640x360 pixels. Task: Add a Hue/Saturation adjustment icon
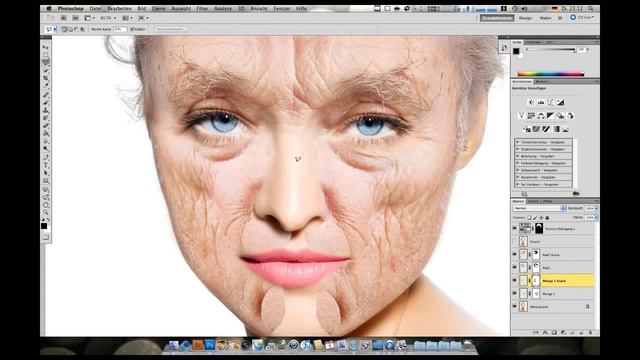point(531,116)
